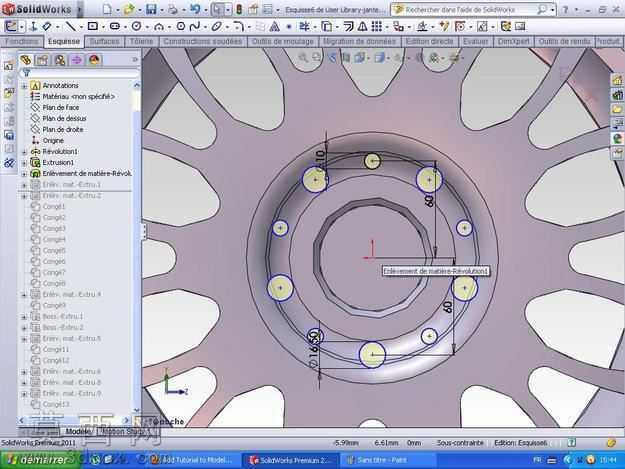625x469 pixels.
Task: Select the Line sketch tool
Action: point(71,27)
